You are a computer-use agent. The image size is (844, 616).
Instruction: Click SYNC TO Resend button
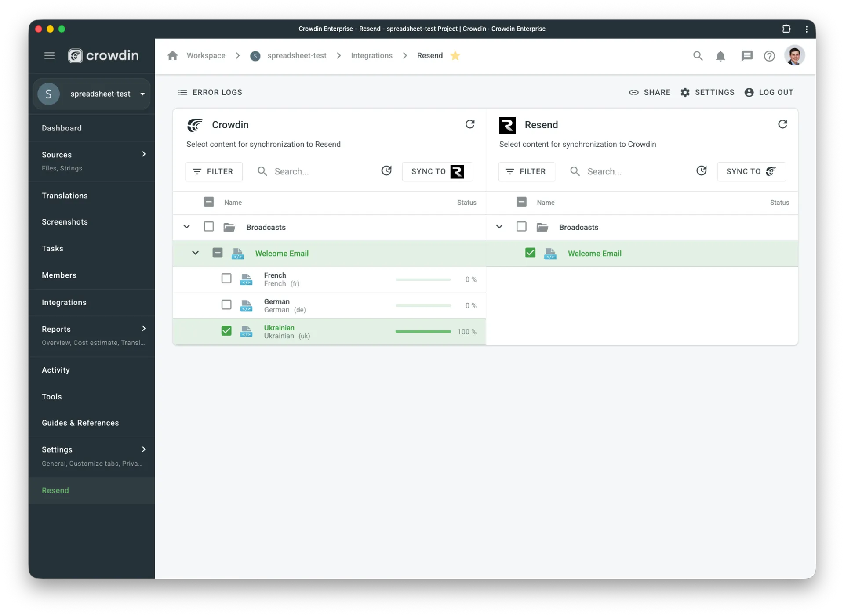coord(437,171)
